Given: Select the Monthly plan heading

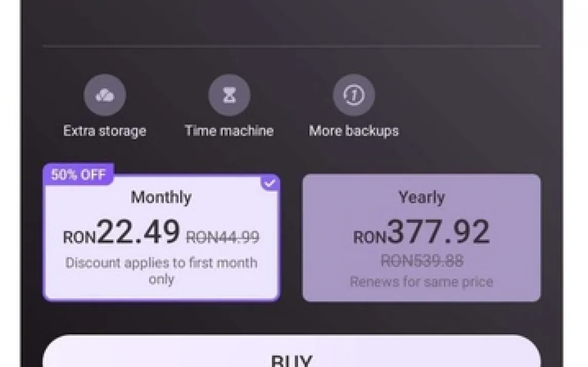Looking at the screenshot, I should 161,197.
